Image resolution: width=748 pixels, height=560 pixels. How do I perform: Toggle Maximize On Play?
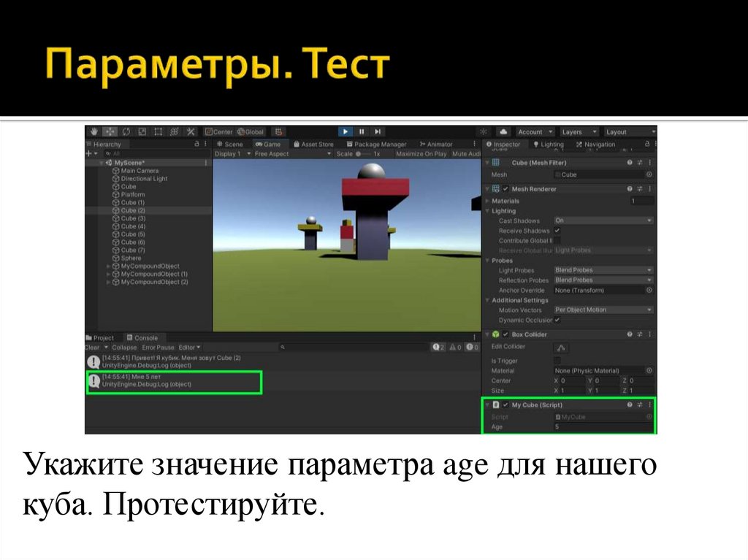421,153
